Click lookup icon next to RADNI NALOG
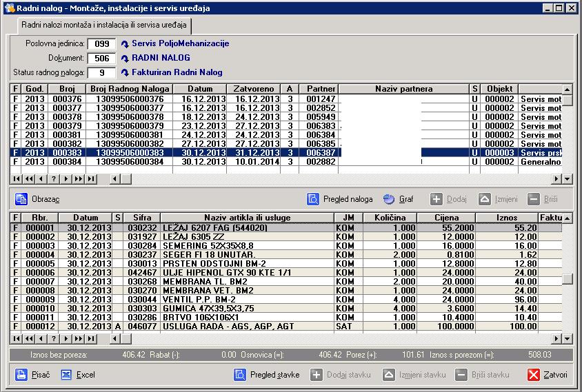 [x=125, y=59]
